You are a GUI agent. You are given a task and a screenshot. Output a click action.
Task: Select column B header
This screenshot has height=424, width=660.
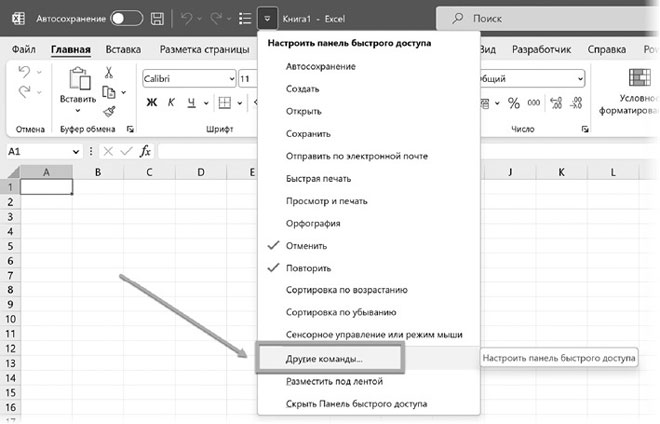click(97, 172)
